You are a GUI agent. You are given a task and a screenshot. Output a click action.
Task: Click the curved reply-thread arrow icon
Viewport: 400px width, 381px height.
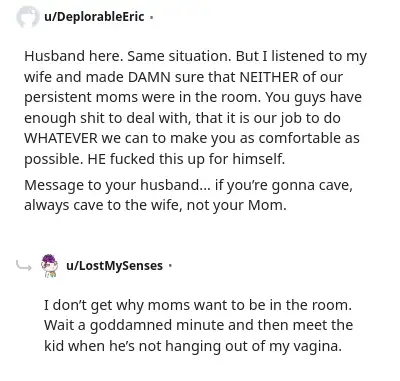point(24,266)
